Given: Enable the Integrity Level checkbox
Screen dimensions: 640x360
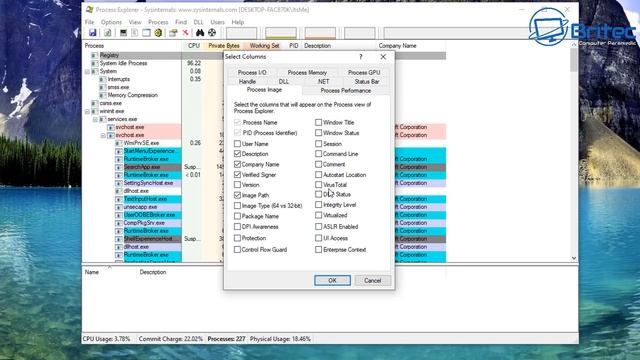Looking at the screenshot, I should pyautogui.click(x=318, y=204).
